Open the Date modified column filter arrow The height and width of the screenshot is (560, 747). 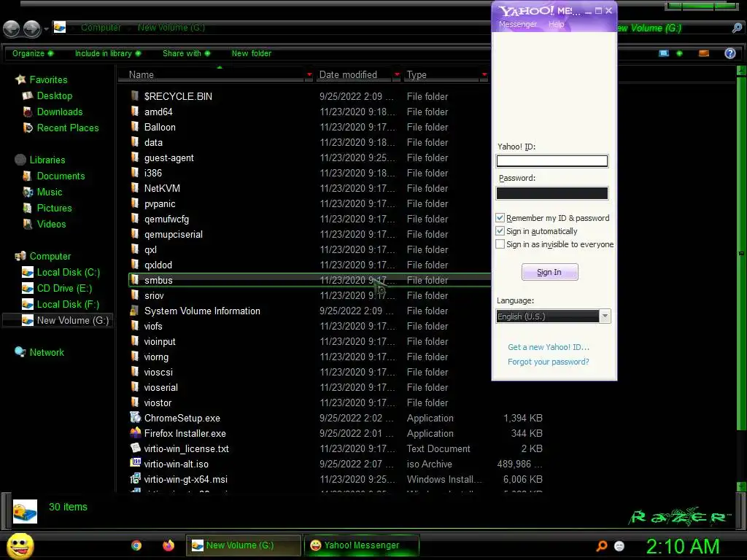pos(397,75)
